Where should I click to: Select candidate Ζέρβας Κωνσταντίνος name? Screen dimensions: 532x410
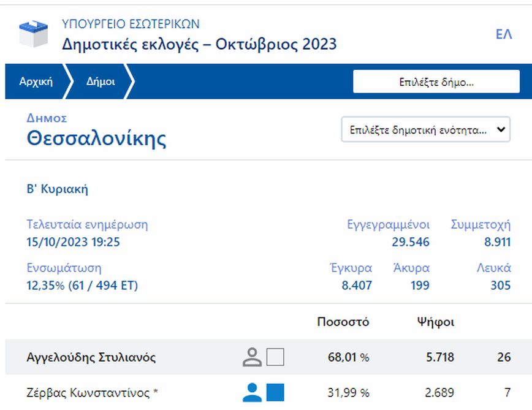click(x=93, y=392)
